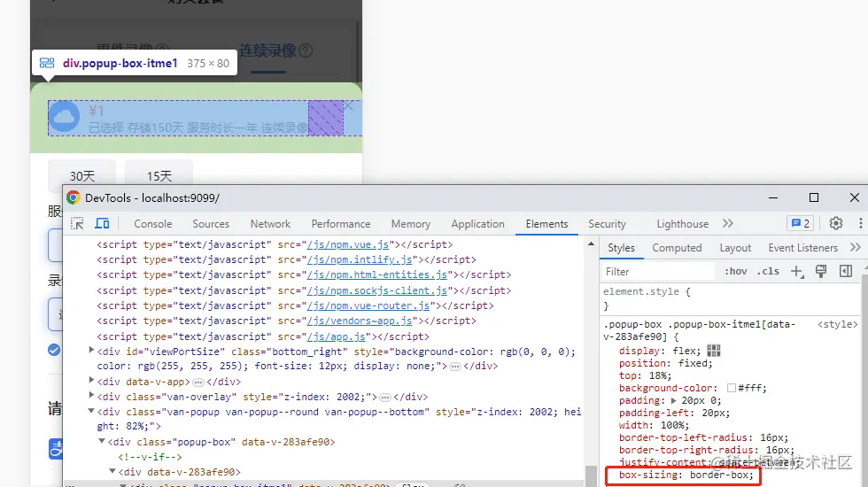Switch to the Sources tab
The width and height of the screenshot is (868, 487).
point(211,223)
